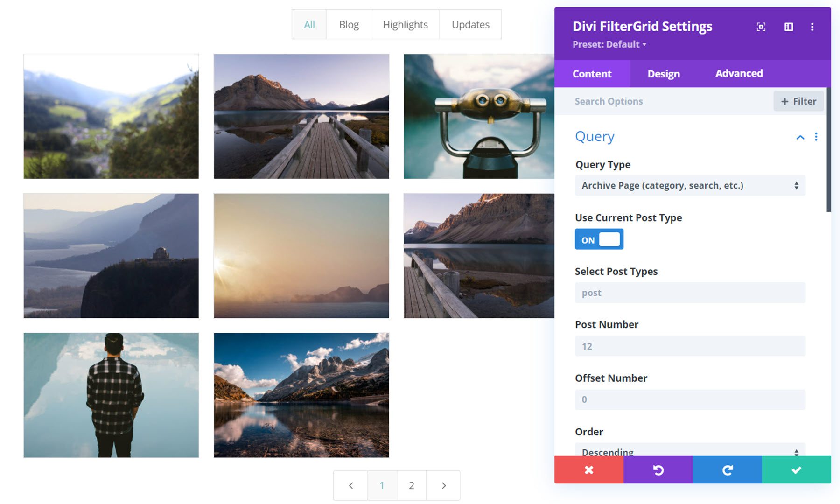Switch to the Design tab
The image size is (840, 504).
[663, 73]
